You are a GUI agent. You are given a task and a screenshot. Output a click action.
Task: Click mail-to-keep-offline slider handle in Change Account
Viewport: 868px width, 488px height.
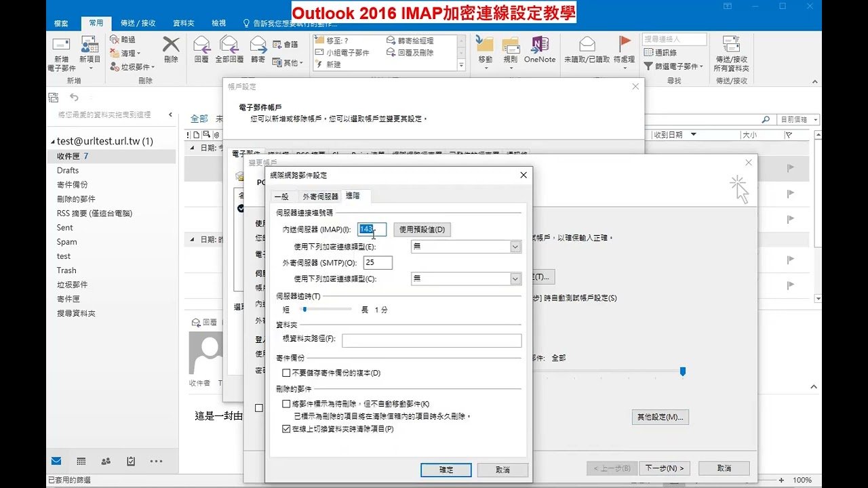coord(683,371)
